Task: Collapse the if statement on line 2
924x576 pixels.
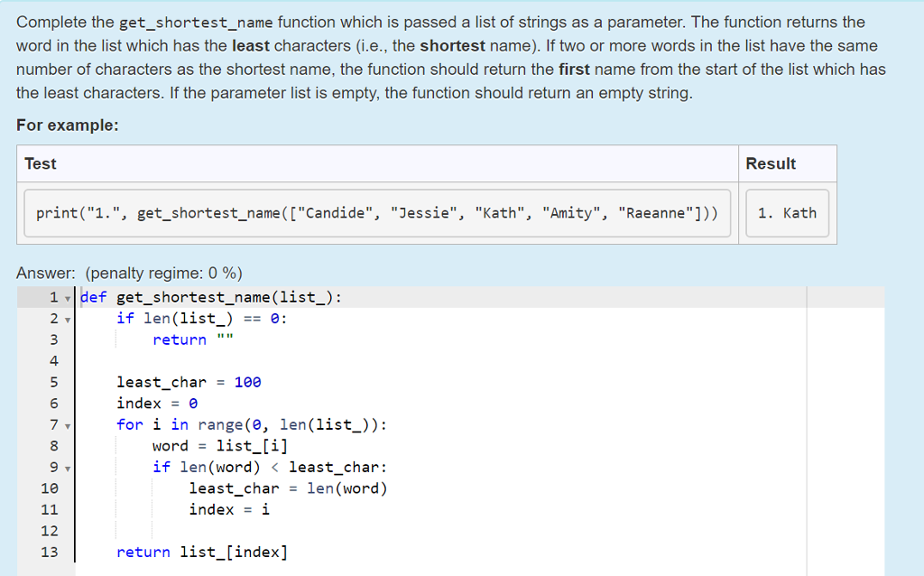Action: (x=69, y=318)
